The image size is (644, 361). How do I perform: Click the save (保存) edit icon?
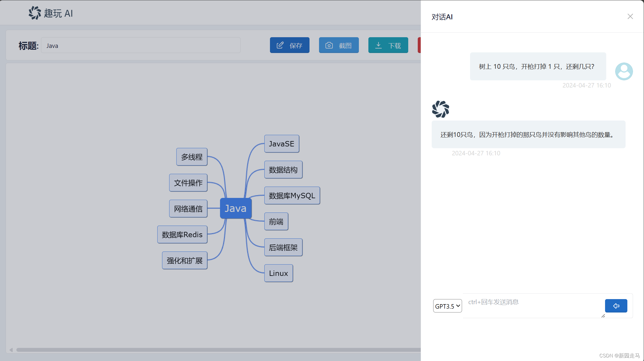280,45
